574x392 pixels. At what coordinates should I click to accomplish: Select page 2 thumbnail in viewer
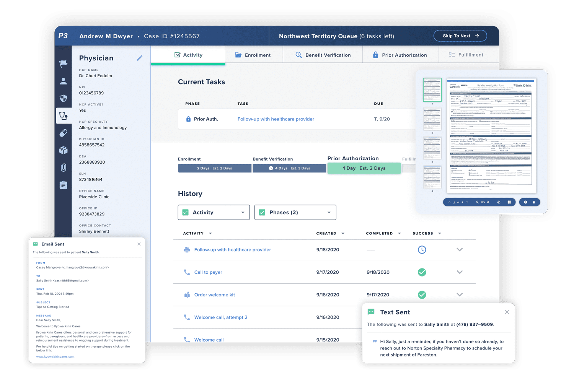coord(432,119)
